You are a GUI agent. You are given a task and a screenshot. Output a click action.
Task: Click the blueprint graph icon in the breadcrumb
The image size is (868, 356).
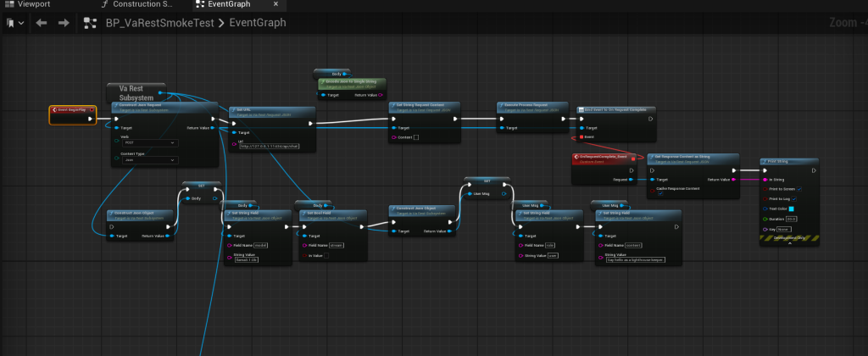[x=89, y=23]
